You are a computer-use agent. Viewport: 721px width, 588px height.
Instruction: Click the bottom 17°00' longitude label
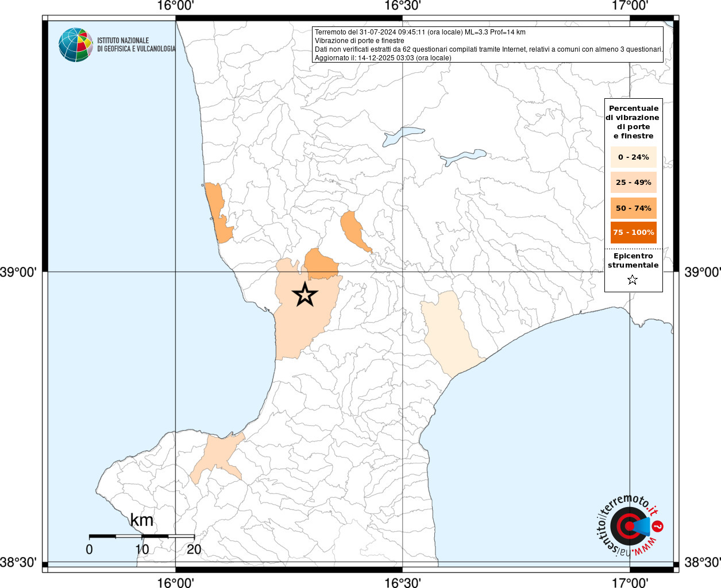coord(630,582)
